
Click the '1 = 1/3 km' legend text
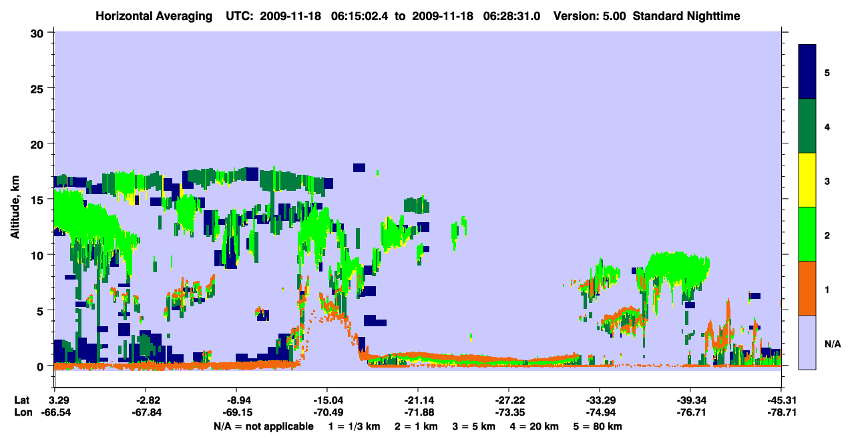[x=354, y=426]
